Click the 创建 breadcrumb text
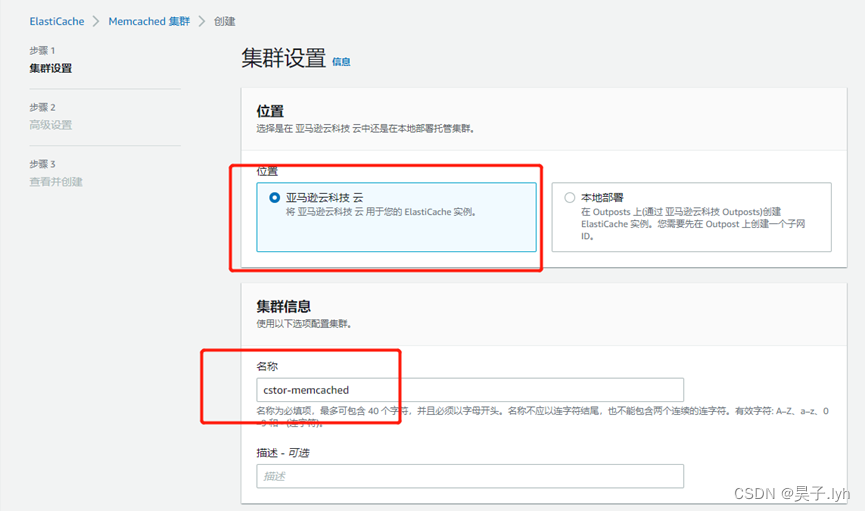865x511 pixels. (x=225, y=22)
